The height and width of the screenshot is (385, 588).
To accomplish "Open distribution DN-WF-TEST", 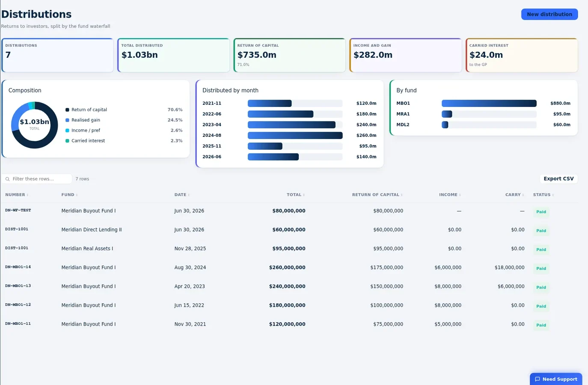I will pyautogui.click(x=18, y=210).
